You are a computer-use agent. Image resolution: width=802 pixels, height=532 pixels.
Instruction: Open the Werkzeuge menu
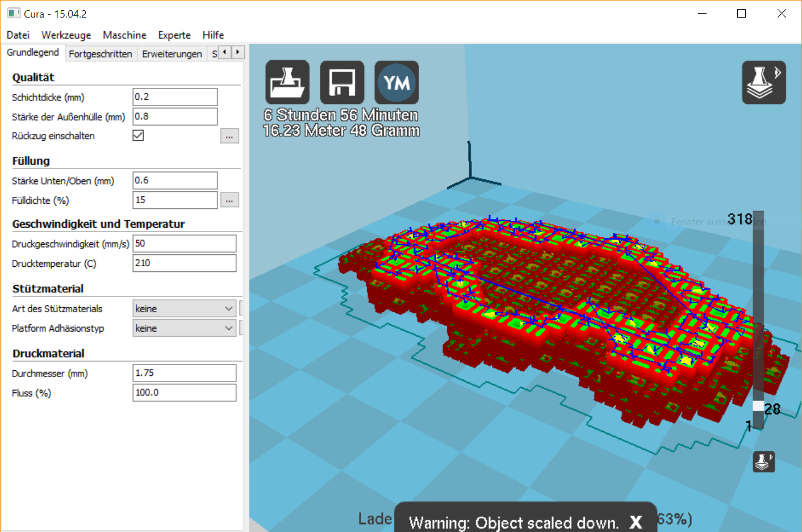point(66,35)
